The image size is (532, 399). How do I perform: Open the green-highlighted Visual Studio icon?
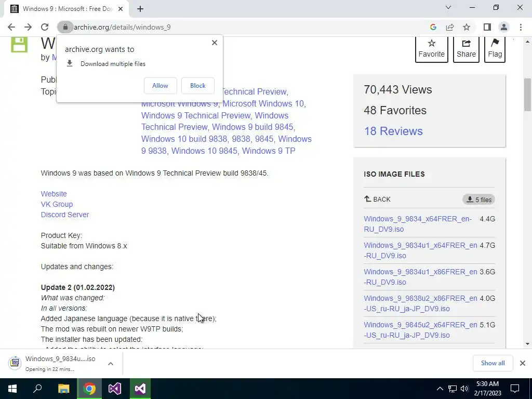tap(140, 389)
